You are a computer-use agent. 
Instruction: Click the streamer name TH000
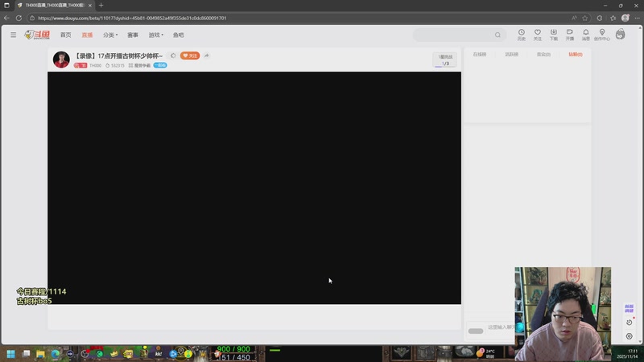point(95,65)
